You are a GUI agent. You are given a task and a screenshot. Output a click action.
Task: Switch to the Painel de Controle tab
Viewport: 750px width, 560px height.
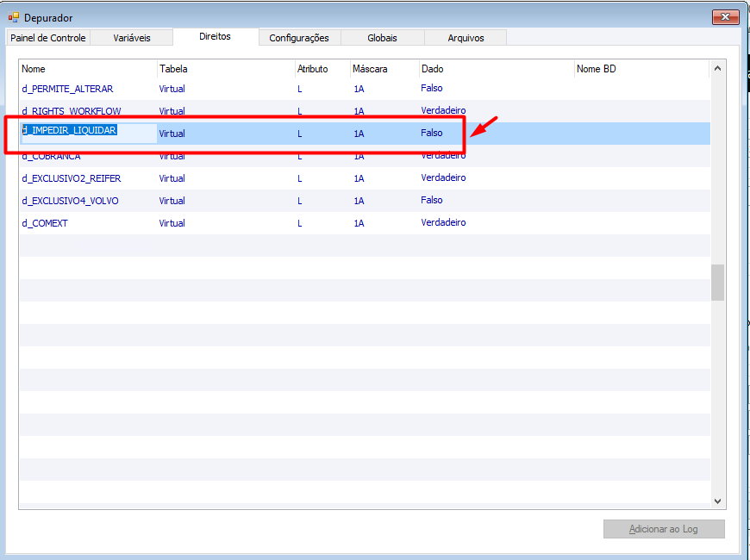47,38
